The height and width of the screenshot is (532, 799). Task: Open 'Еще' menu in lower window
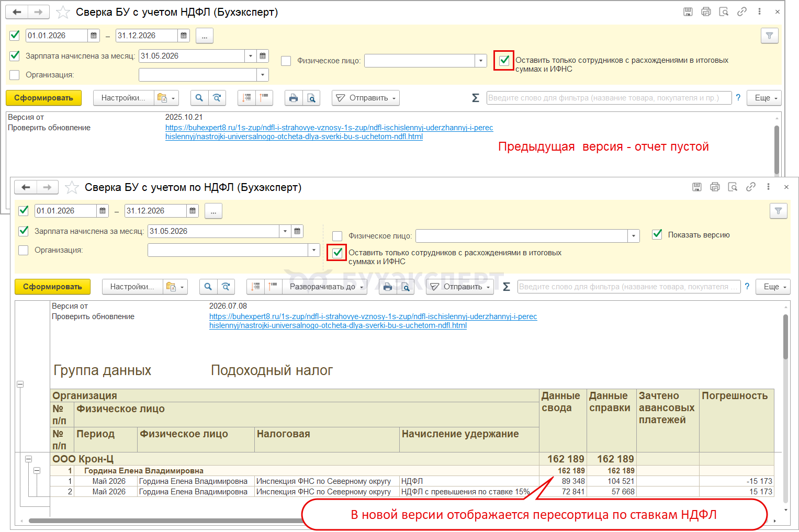(x=773, y=287)
